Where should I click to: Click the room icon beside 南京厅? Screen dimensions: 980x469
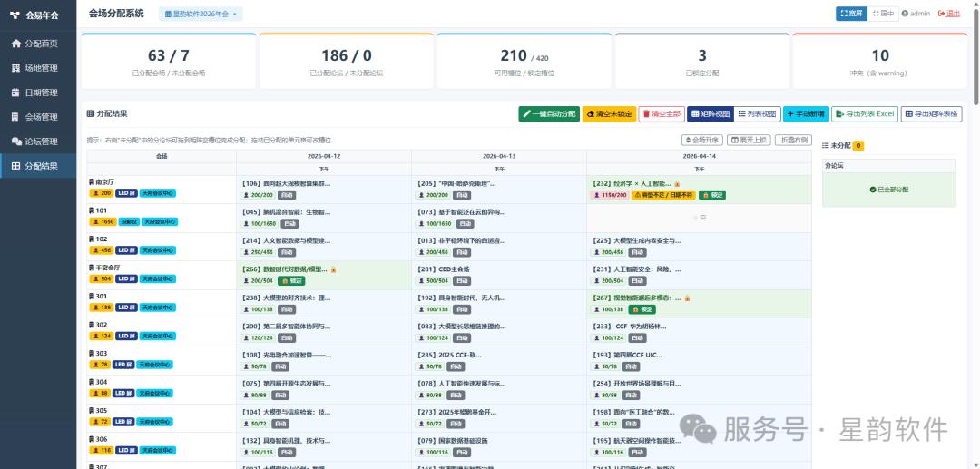pos(92,181)
